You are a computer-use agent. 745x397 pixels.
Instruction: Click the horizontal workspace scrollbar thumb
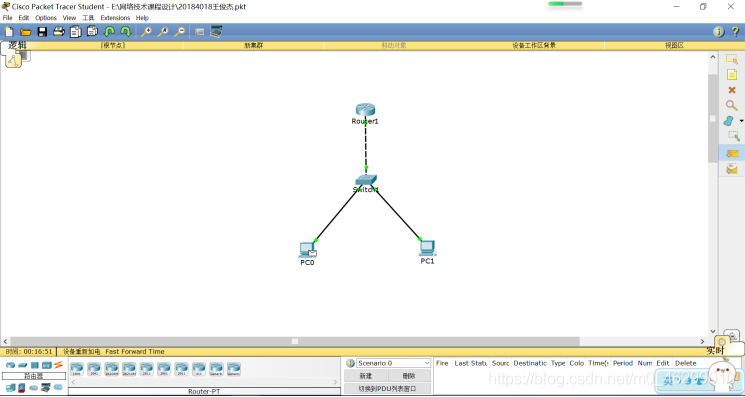click(295, 341)
